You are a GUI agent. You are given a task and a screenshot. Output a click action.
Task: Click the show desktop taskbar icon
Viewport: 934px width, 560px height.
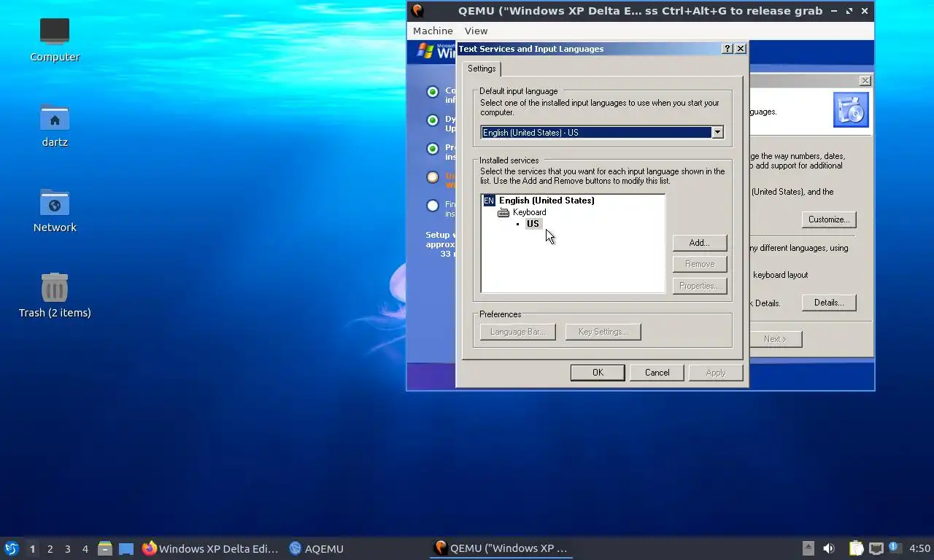point(126,548)
